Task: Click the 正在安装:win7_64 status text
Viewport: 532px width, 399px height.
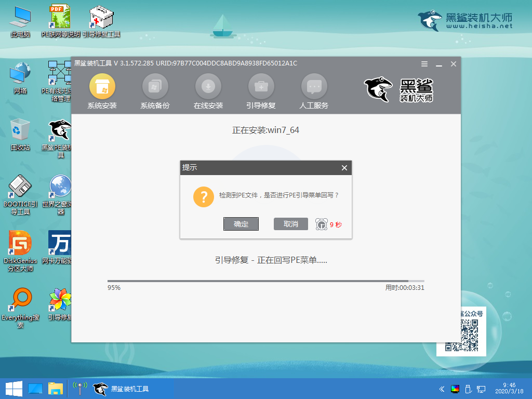Action: pos(265,130)
